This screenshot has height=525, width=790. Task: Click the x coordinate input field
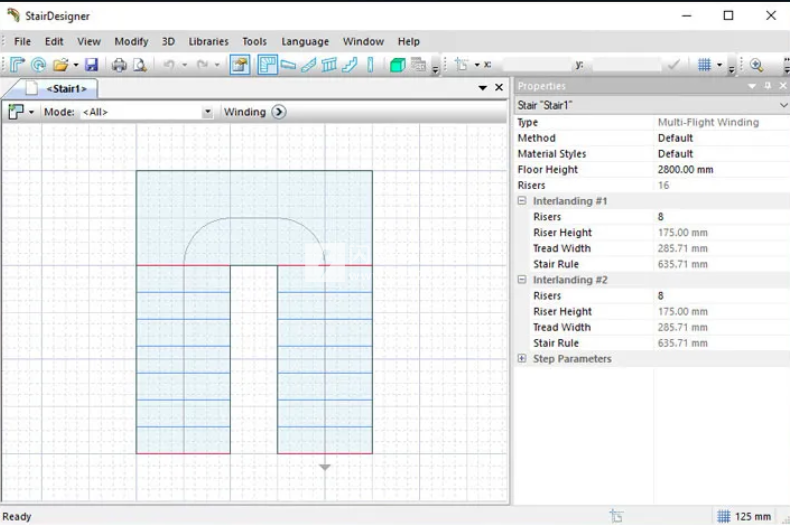[x=538, y=64]
